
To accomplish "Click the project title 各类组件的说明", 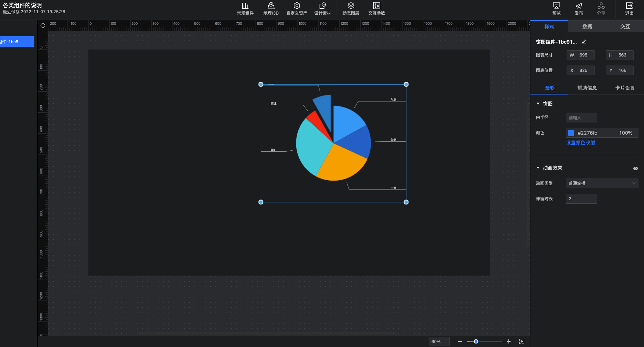I will [x=22, y=5].
